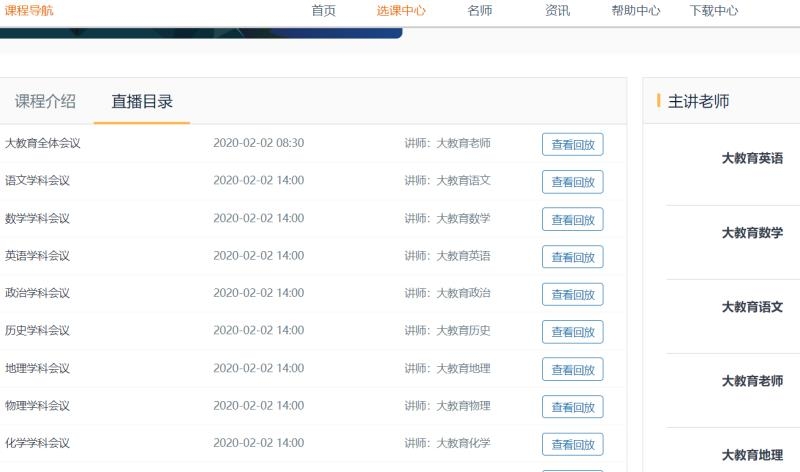Select the 直播目录 tab
The image size is (800, 472).
click(x=142, y=101)
